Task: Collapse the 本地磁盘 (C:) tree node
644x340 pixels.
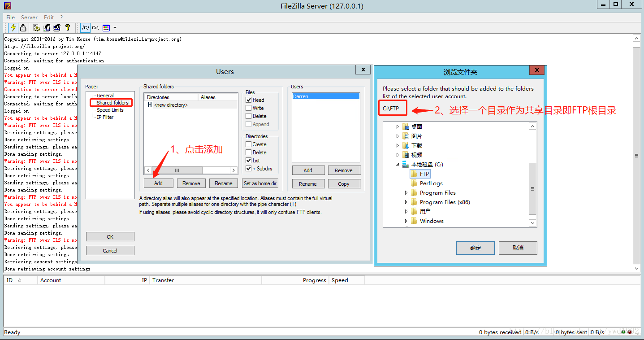Action: (x=398, y=165)
